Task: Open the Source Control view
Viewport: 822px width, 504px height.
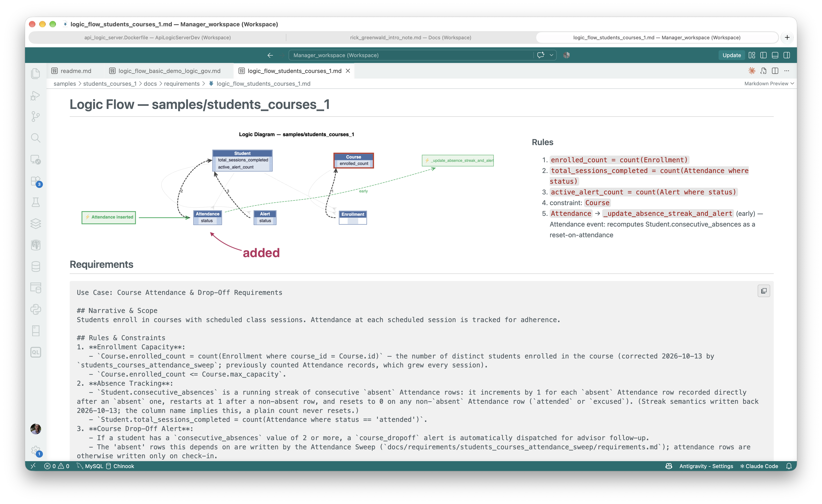Action: (x=36, y=116)
